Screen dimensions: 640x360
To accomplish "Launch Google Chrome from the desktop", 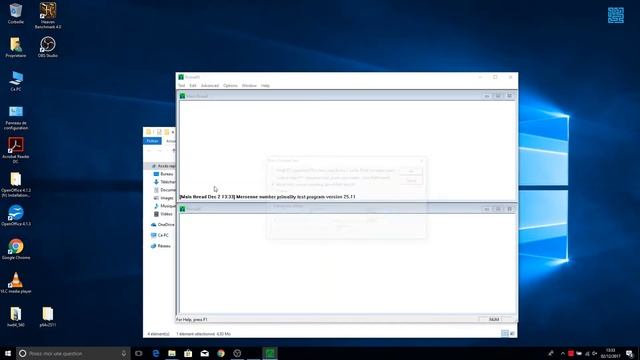I will (16, 249).
